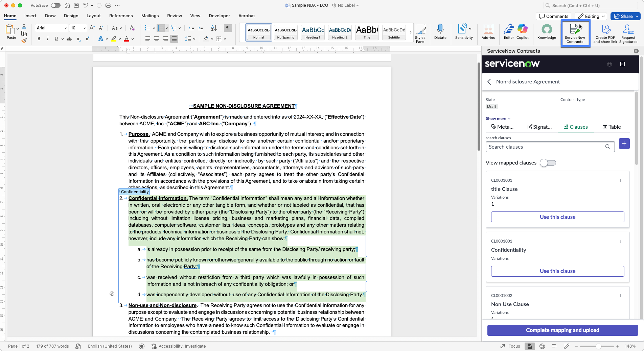Apply italic formatting
This screenshot has height=351, width=644.
coord(47,39)
